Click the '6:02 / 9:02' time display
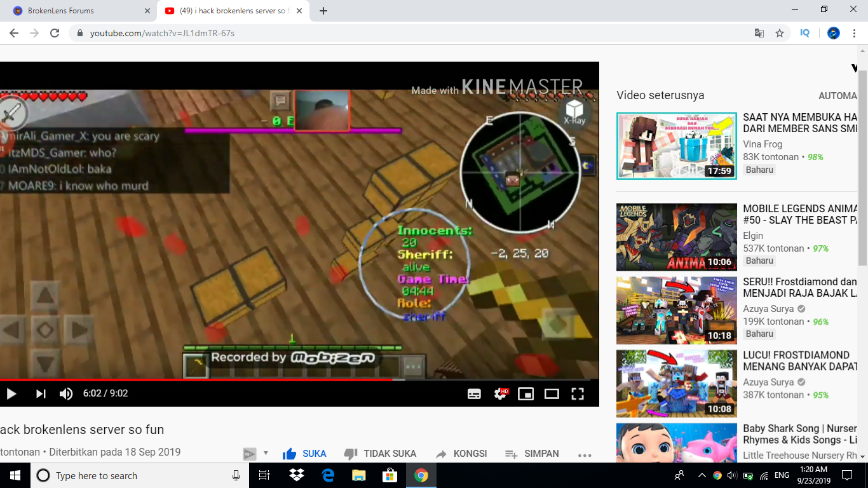The image size is (868, 488). 105,393
